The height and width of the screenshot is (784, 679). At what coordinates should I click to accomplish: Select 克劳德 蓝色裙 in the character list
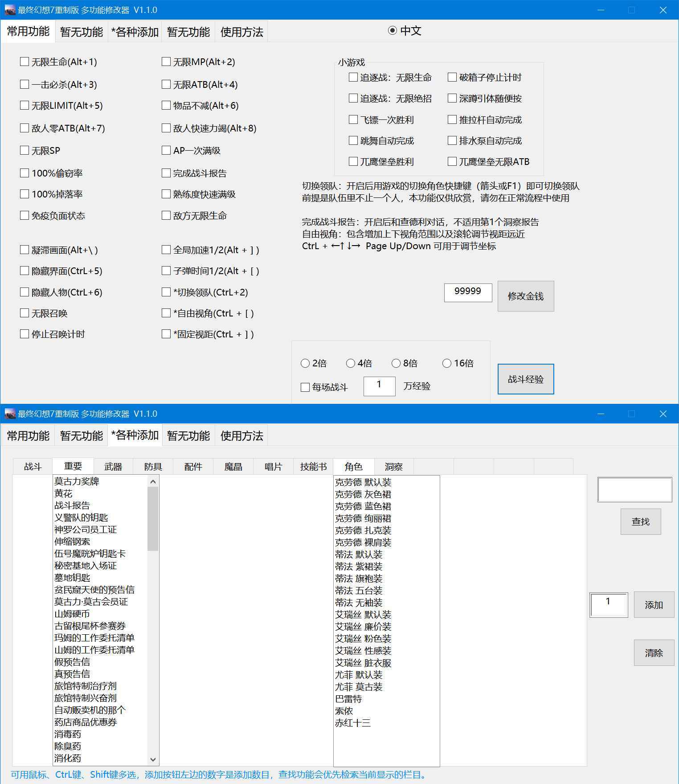[x=363, y=506]
